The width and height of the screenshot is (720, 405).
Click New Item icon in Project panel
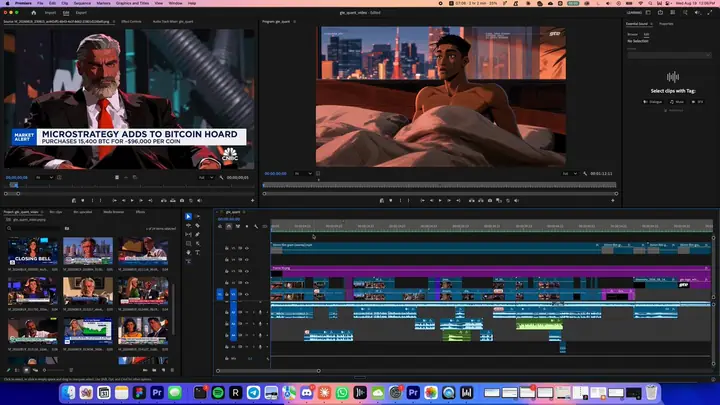(x=163, y=370)
